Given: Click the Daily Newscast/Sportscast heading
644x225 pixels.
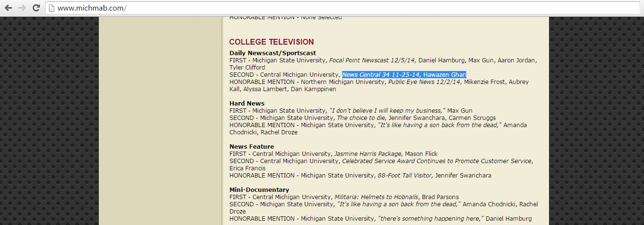Looking at the screenshot, I should click(x=273, y=53).
